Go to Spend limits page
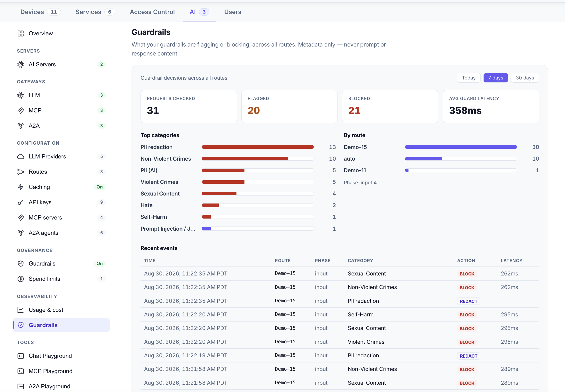Viewport: 565px width, 392px height. coord(61,279)
